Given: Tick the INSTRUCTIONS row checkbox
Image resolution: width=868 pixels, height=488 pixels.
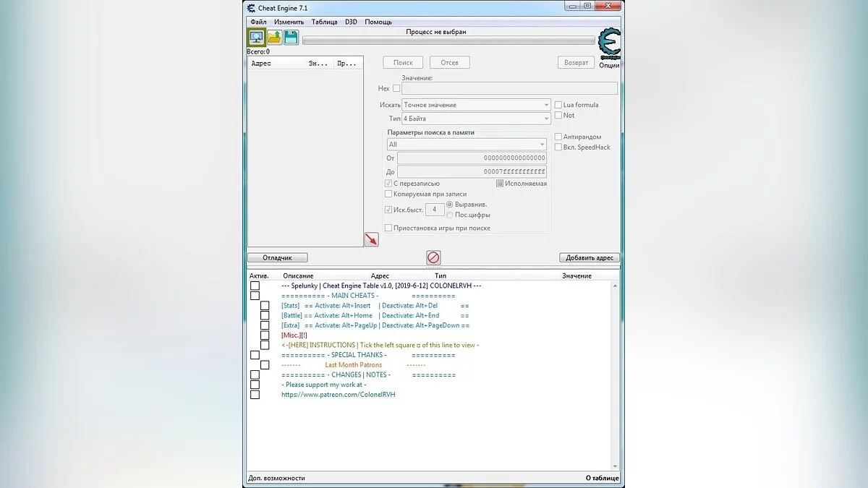Looking at the screenshot, I should pyautogui.click(x=265, y=345).
